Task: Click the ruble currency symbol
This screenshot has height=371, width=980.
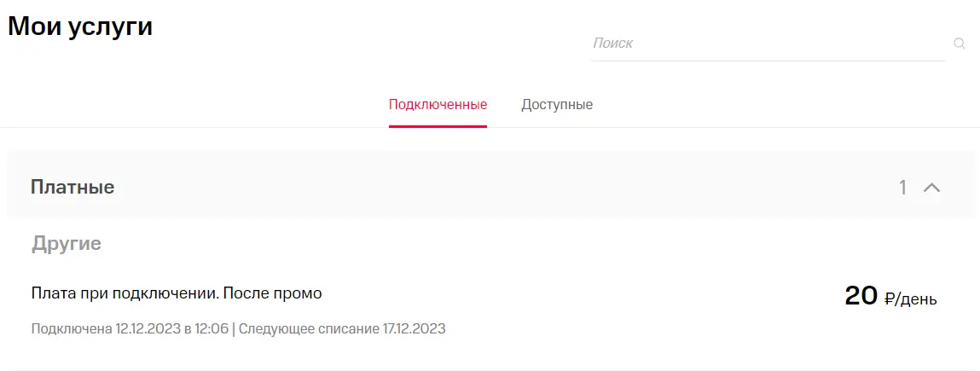Action: tap(890, 299)
